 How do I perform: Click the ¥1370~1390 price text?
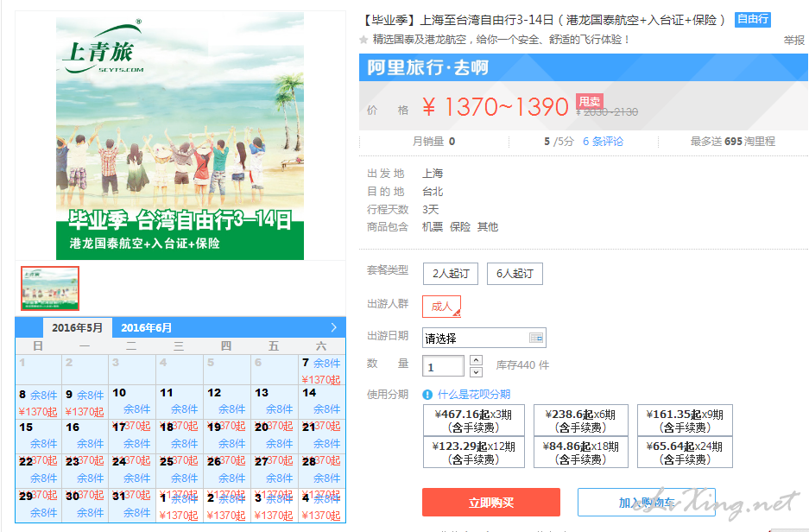(496, 107)
